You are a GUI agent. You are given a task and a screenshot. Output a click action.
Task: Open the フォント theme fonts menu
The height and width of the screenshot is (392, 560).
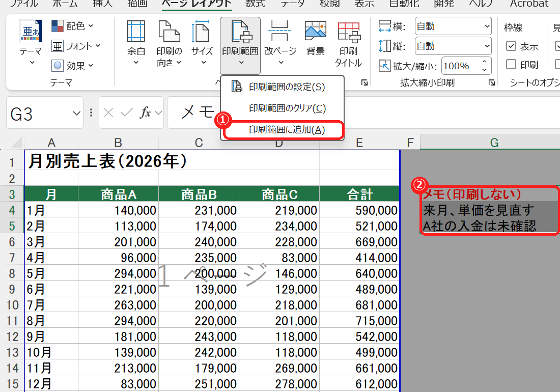pyautogui.click(x=76, y=46)
